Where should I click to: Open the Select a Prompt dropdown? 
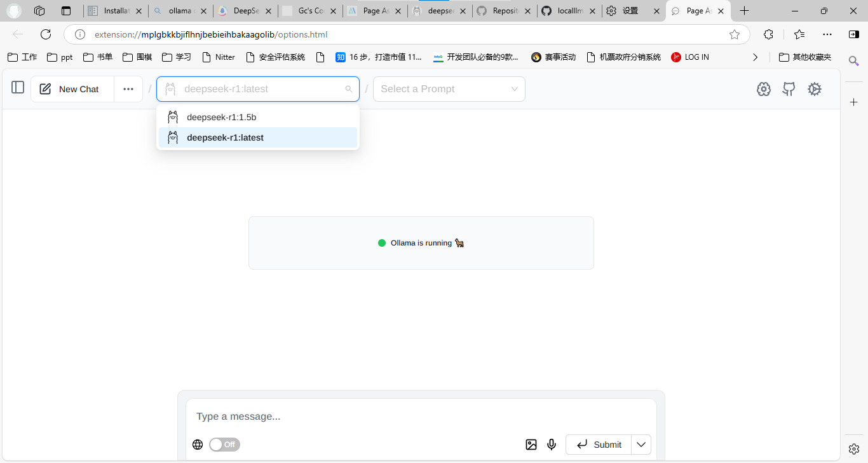(449, 89)
